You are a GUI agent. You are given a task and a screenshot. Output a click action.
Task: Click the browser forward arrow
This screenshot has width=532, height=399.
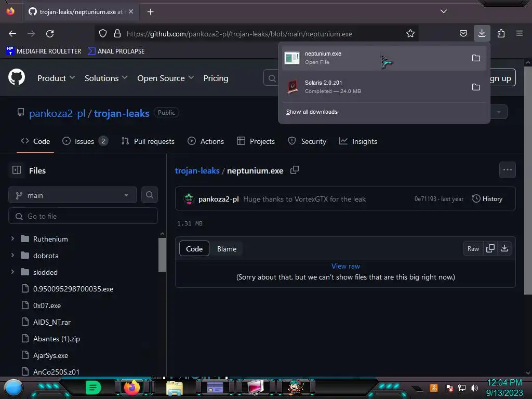tap(31, 34)
